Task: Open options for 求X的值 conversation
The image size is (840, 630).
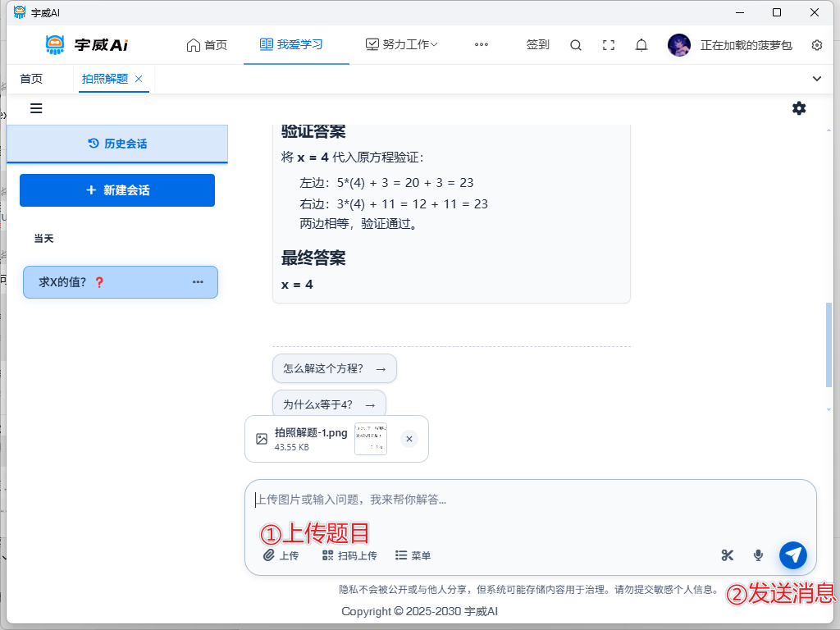Action: [x=198, y=282]
